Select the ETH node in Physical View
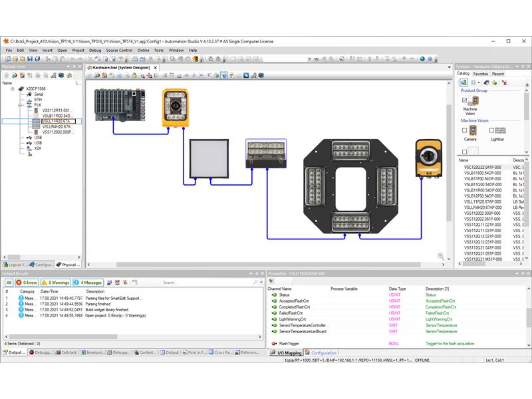The image size is (532, 399). click(x=38, y=100)
